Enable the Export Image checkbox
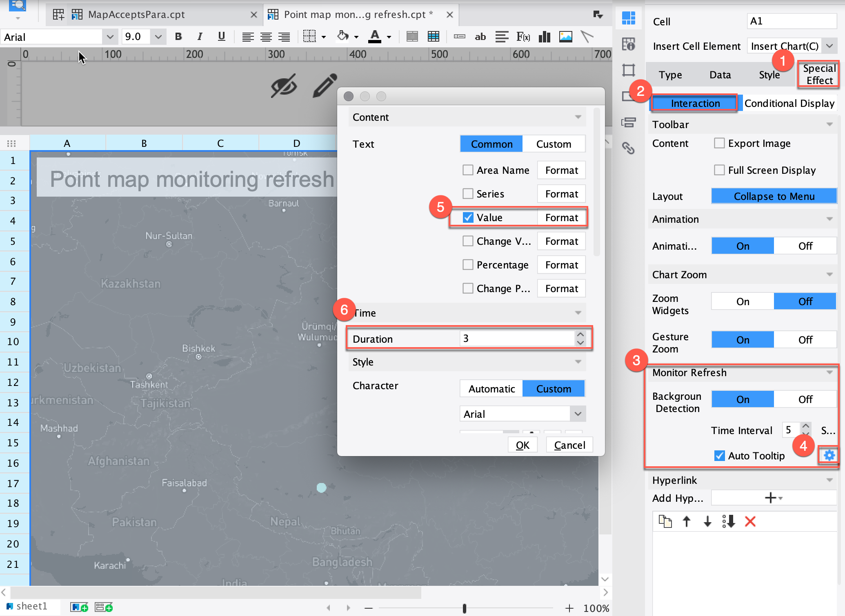The height and width of the screenshot is (616, 845). [719, 143]
